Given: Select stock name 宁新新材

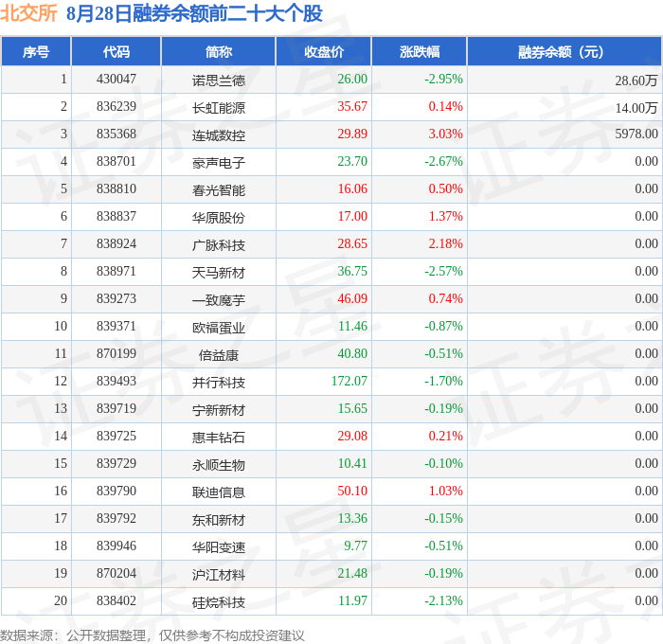Looking at the screenshot, I should pyautogui.click(x=219, y=410).
